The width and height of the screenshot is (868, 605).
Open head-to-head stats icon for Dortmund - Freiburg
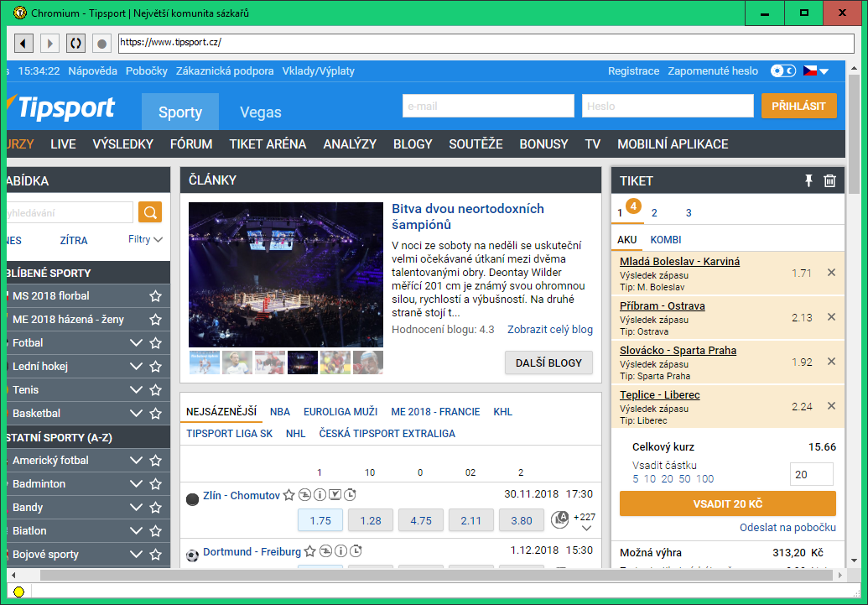click(325, 551)
